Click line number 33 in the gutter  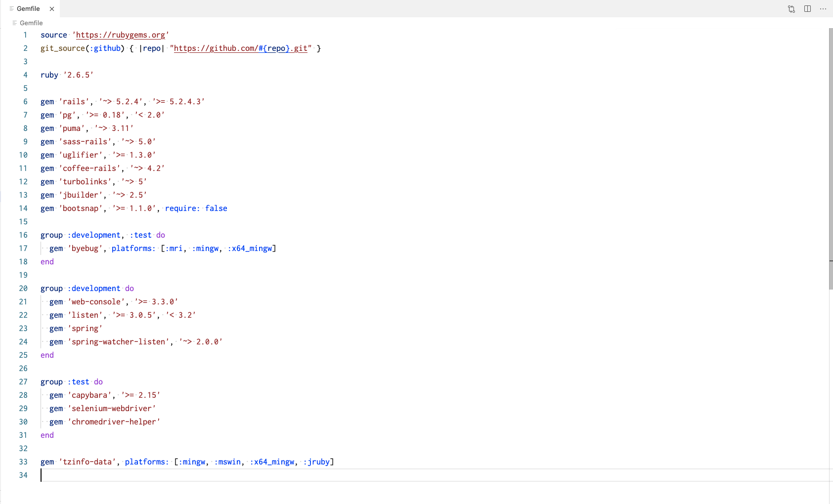pos(23,462)
